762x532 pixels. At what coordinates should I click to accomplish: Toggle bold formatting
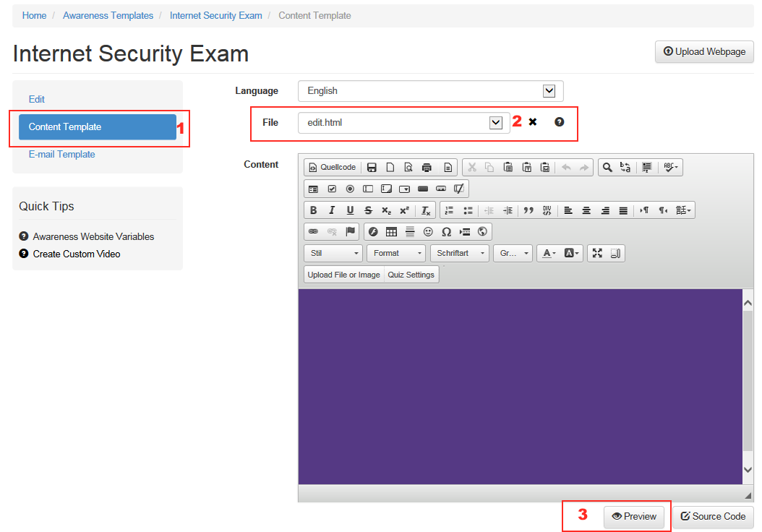point(314,210)
